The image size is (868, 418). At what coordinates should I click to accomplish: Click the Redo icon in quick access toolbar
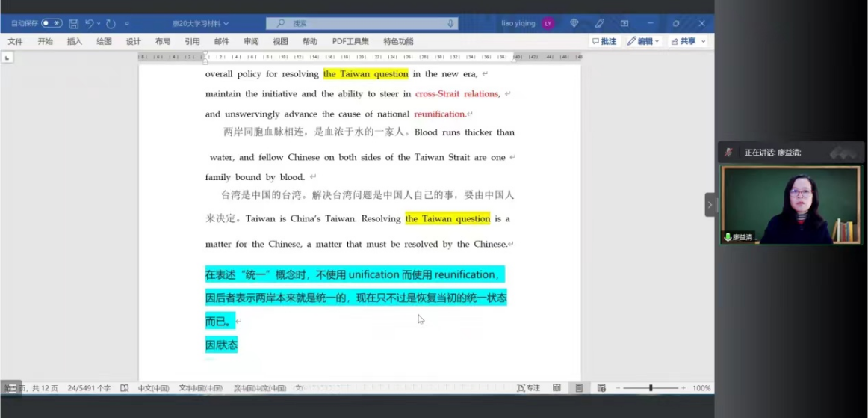[x=111, y=24]
